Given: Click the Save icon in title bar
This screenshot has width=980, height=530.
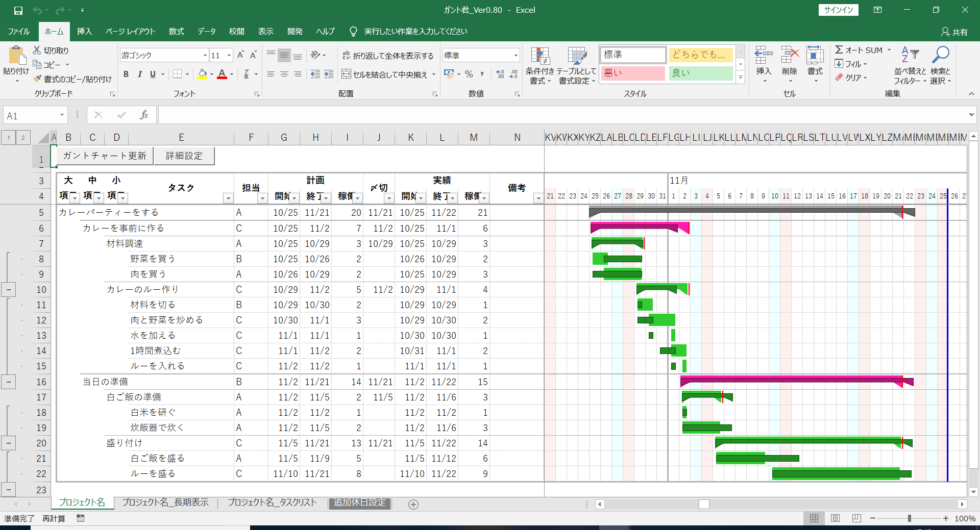Looking at the screenshot, I should coord(18,10).
